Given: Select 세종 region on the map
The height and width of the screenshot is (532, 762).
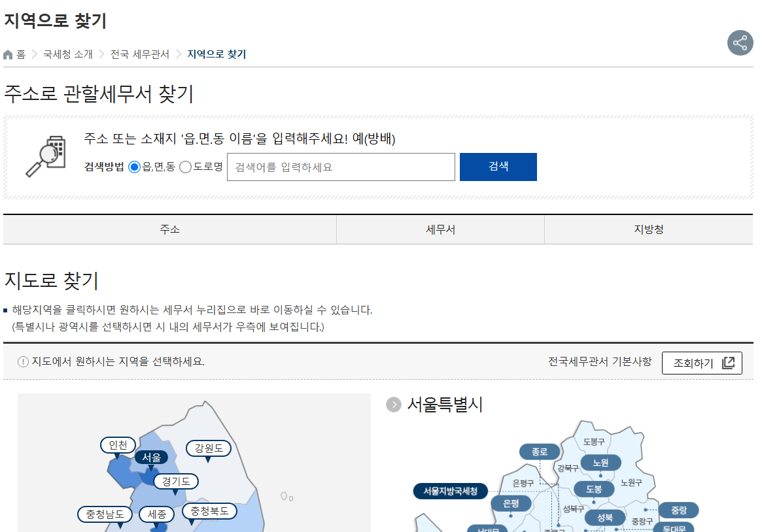Looking at the screenshot, I should (156, 514).
